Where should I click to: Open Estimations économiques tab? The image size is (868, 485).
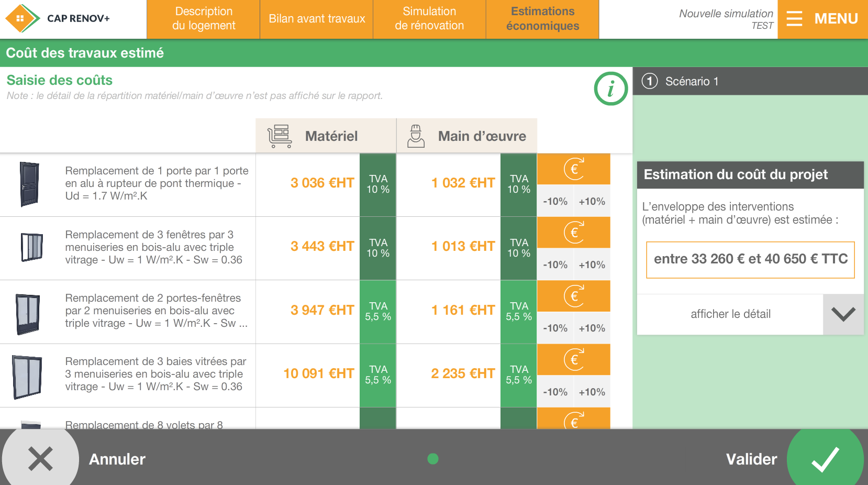click(x=542, y=19)
